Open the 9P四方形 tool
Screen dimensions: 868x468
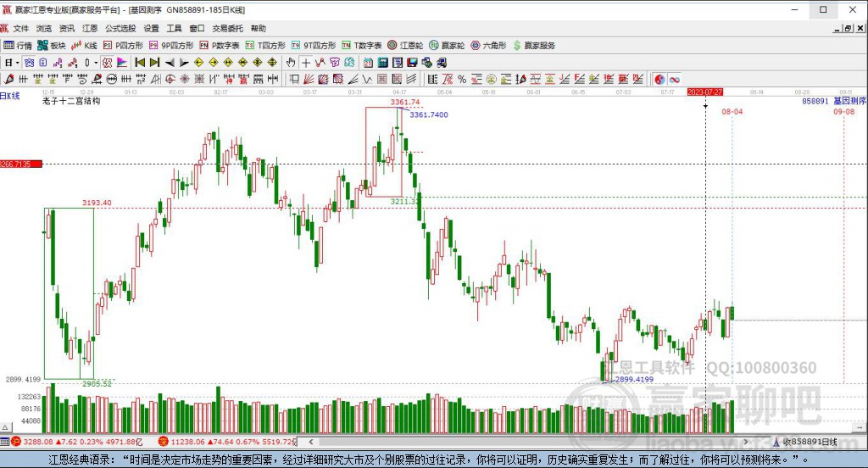click(171, 46)
